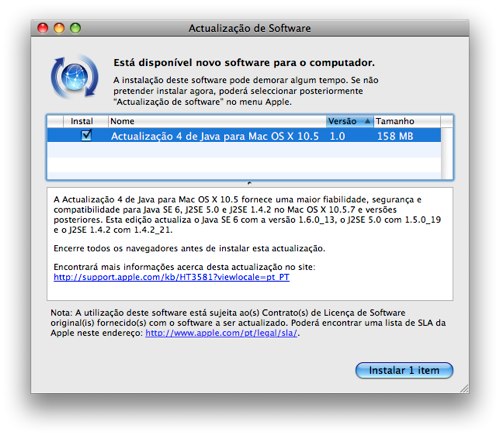Click the window title Actualização de Software
The image size is (500, 436).
(250, 28)
